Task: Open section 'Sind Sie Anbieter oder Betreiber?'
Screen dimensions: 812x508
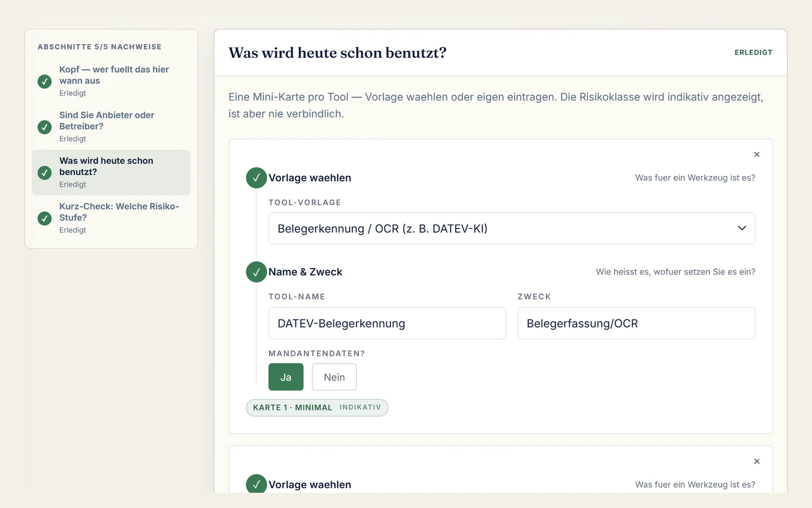Action: [x=111, y=127]
